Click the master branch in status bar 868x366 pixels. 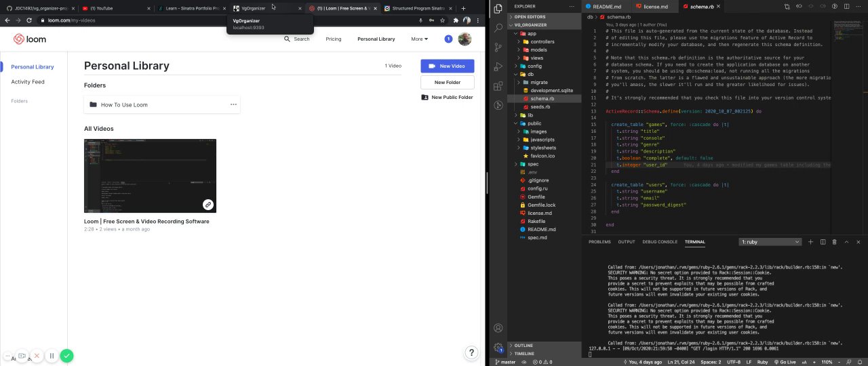[505, 362]
